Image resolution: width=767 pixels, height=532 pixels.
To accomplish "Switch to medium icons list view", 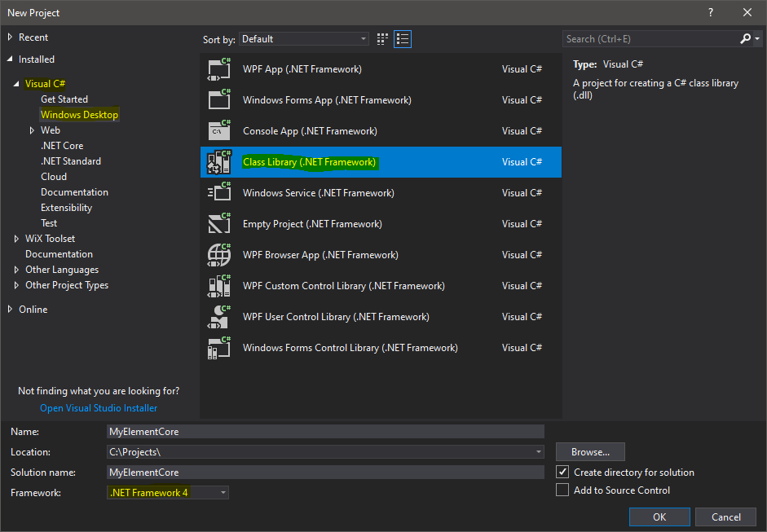I will coord(402,39).
